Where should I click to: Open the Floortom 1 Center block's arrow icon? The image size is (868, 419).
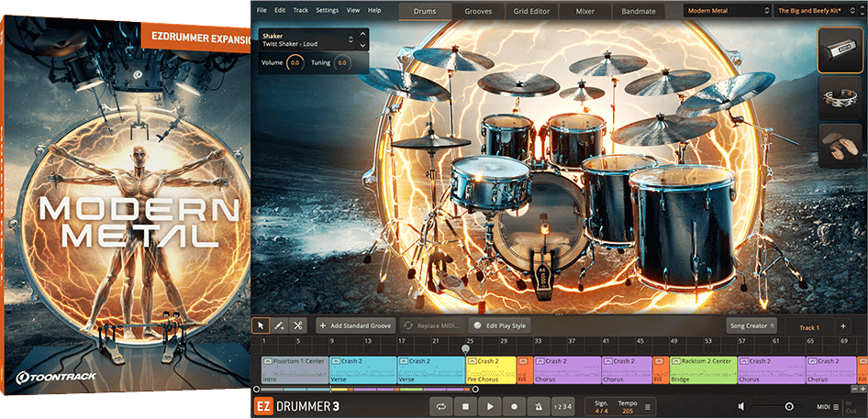point(267,361)
